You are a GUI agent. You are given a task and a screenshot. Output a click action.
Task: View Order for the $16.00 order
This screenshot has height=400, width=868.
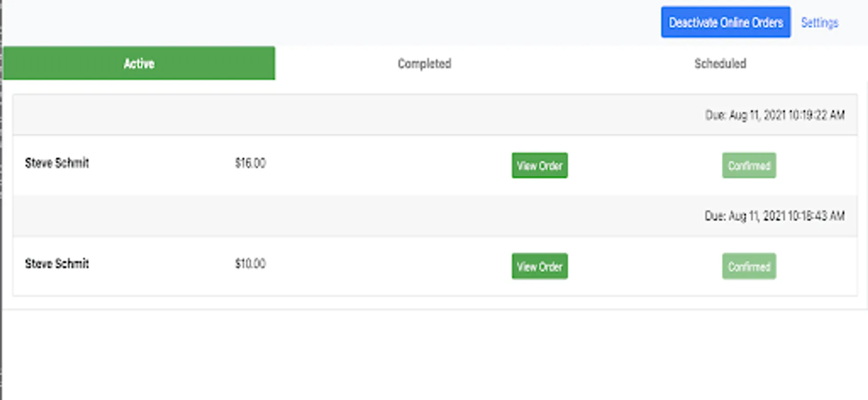540,166
